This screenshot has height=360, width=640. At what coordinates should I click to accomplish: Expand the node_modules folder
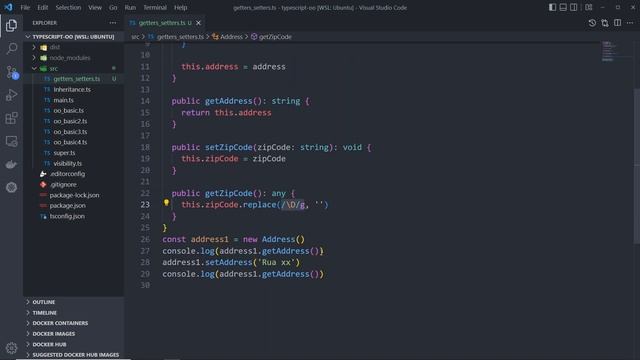coord(73,58)
